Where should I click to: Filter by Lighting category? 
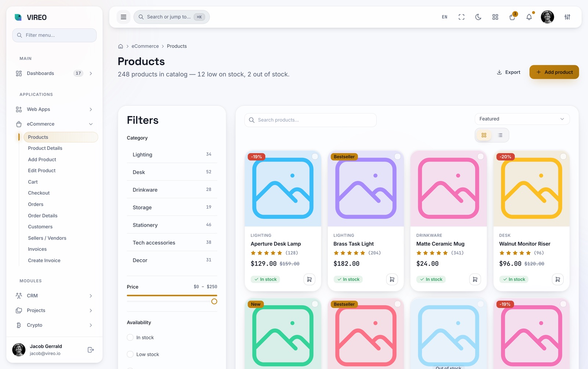172,155
